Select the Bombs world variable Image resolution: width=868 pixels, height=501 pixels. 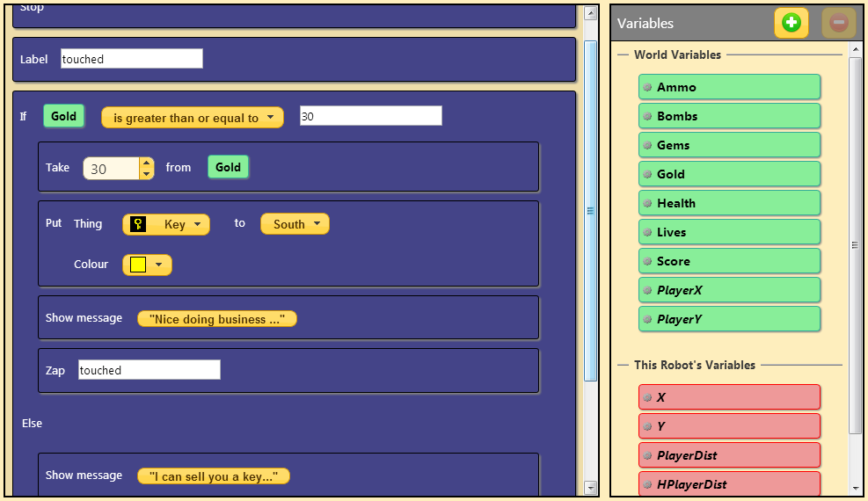(x=729, y=116)
